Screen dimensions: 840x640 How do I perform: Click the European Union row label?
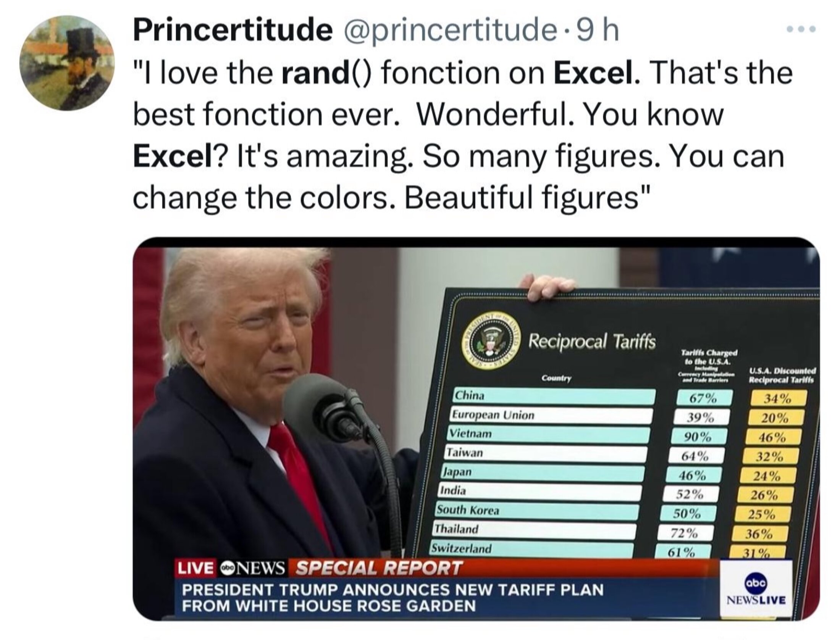(493, 415)
